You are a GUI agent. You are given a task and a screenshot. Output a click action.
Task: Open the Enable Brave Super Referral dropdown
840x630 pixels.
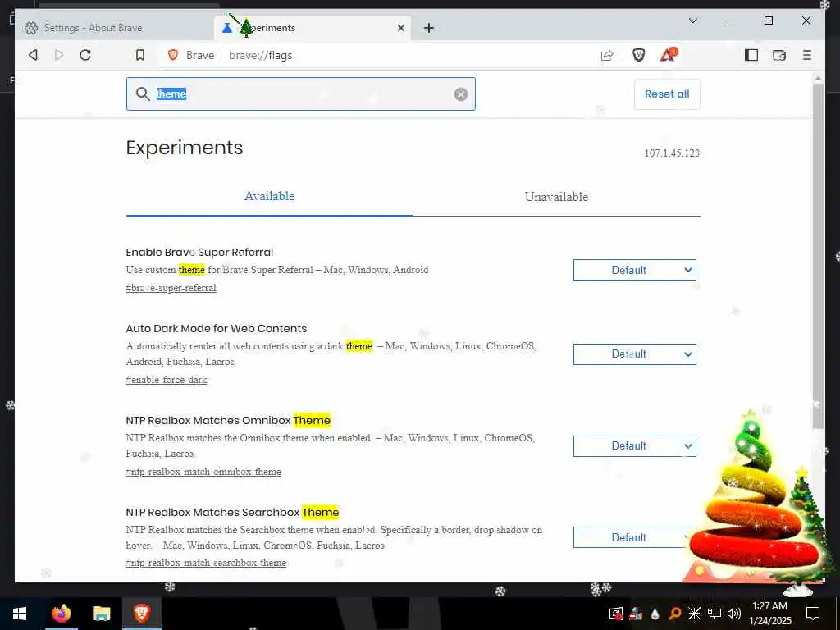tap(634, 270)
